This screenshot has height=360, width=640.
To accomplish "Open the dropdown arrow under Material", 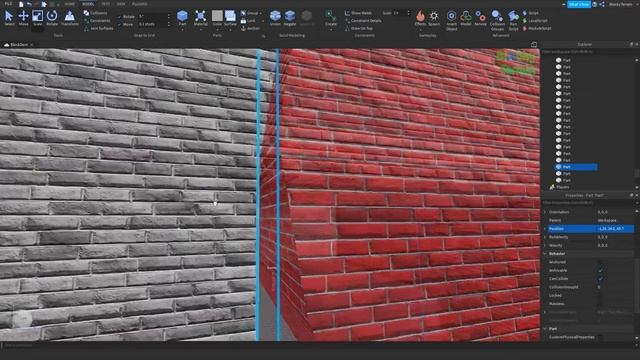I will pyautogui.click(x=200, y=29).
